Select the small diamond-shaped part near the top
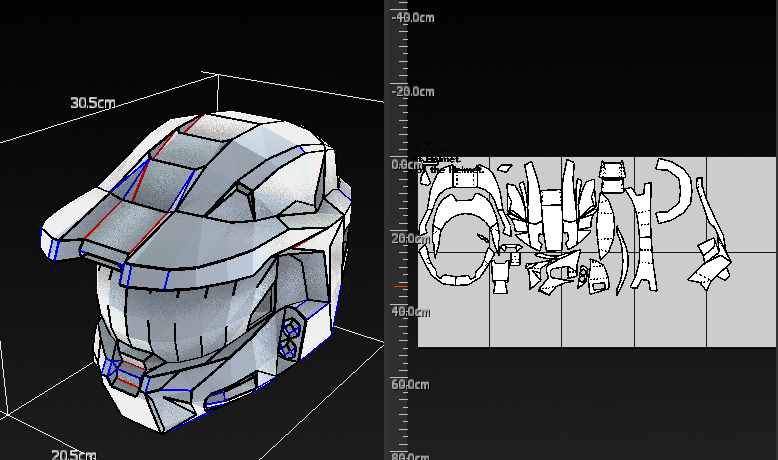Screen dimensions: 778x460 pos(504,168)
